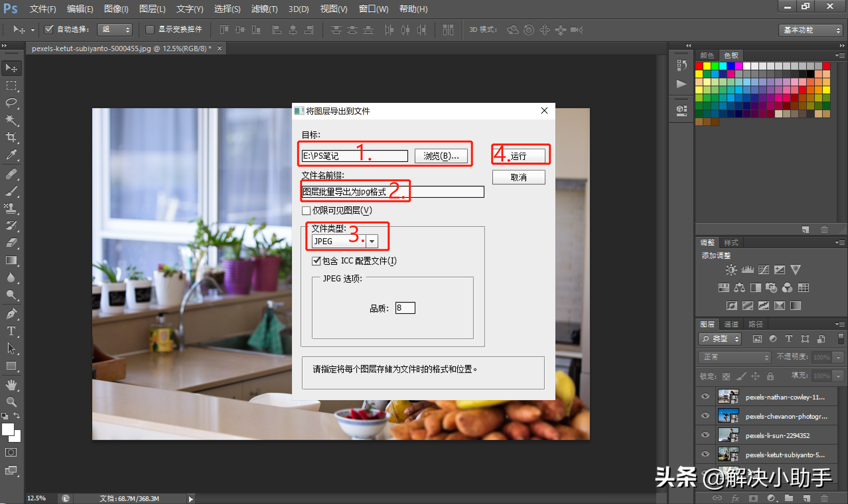Open the Actions panel play icon
848x504 pixels.
point(681,84)
